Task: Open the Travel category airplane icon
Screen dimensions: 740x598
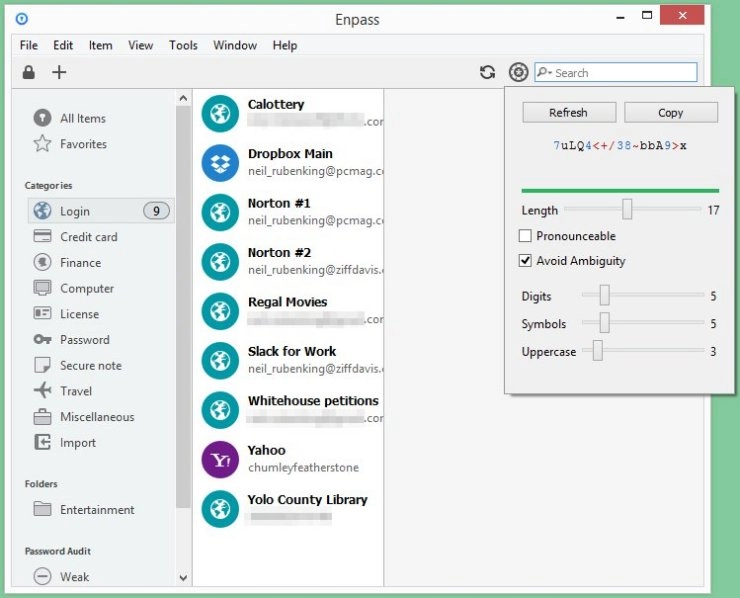Action: click(42, 390)
